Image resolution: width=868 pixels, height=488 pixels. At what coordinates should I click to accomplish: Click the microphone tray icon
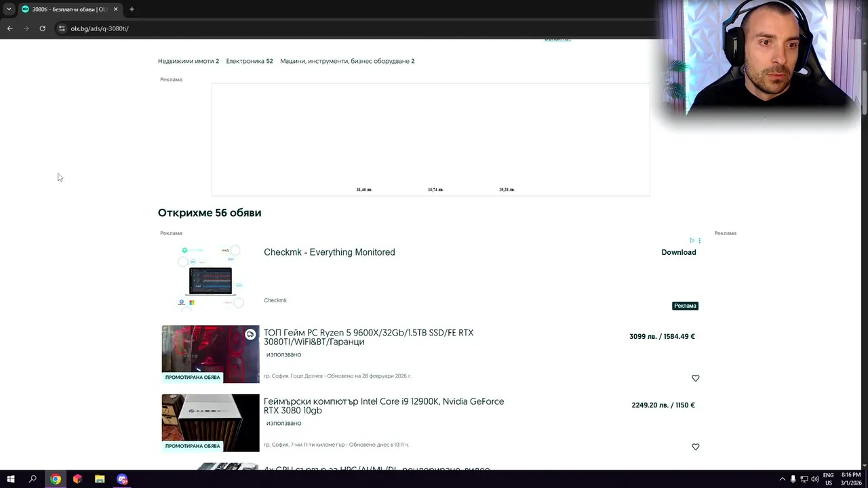793,479
